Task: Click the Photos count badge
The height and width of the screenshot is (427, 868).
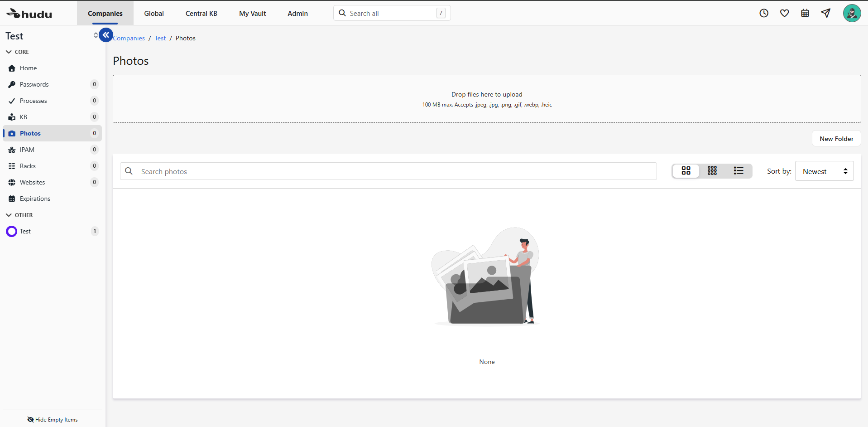Action: 94,133
